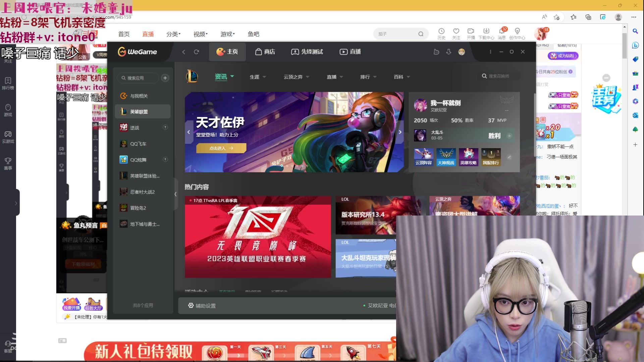This screenshot has width=644, height=362.
Task: Click the Douyu 消息 bell icon with badge 32
Action: coord(502,34)
